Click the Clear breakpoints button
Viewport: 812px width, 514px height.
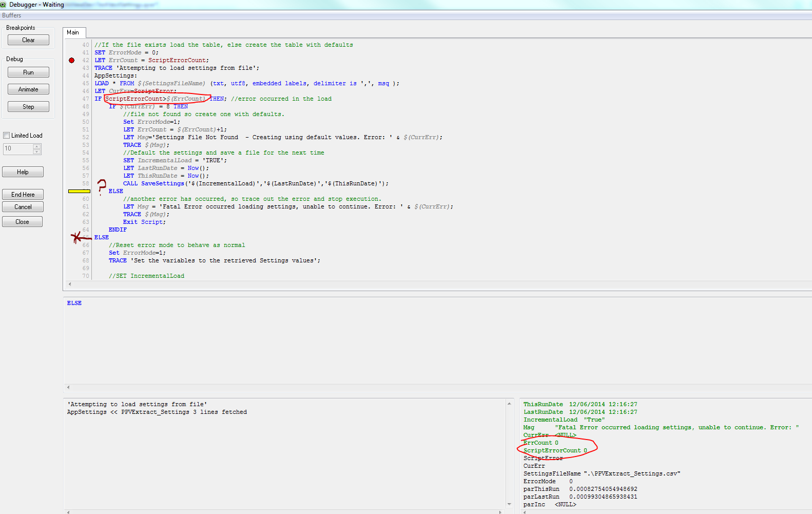pyautogui.click(x=28, y=40)
